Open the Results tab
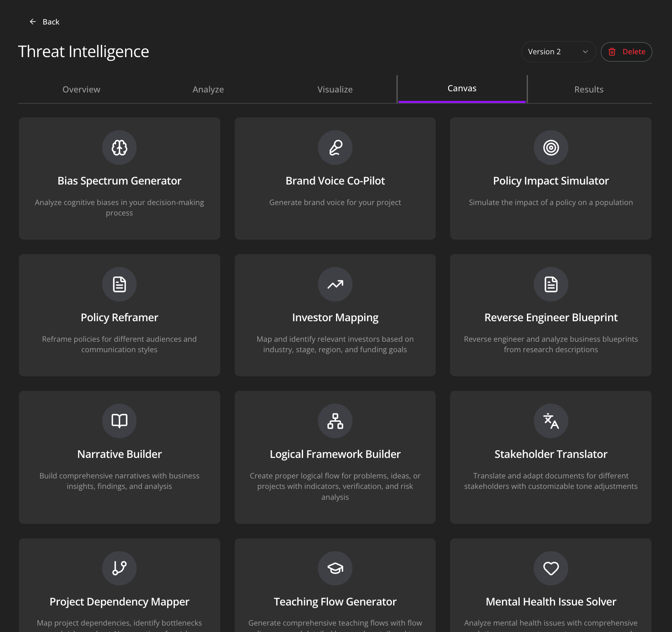The image size is (672, 632). pyautogui.click(x=589, y=89)
